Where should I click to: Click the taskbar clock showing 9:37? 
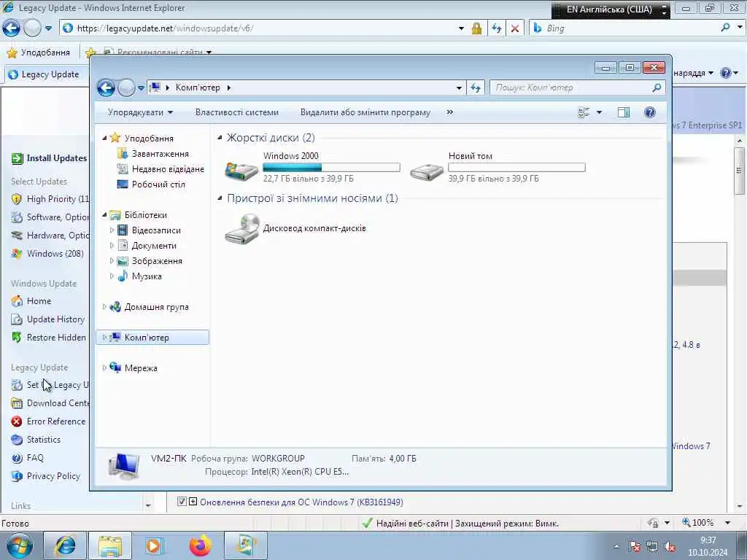coord(708,546)
